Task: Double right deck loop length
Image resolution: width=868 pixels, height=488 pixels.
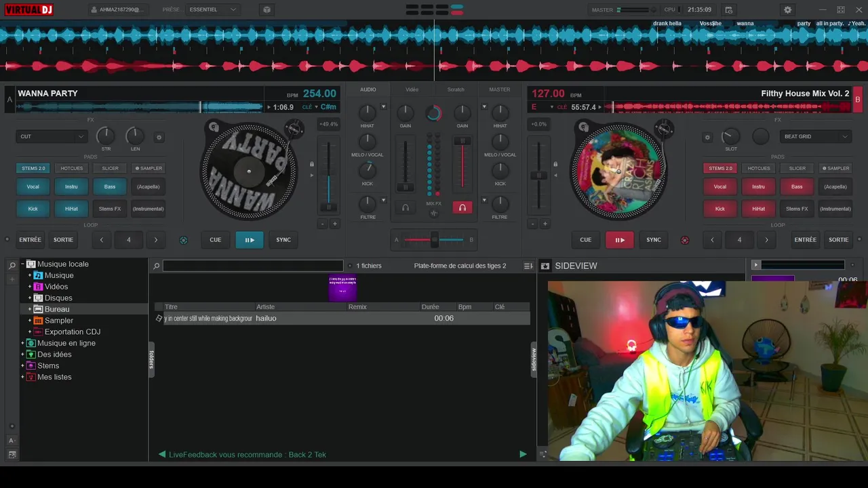Action: [766, 240]
